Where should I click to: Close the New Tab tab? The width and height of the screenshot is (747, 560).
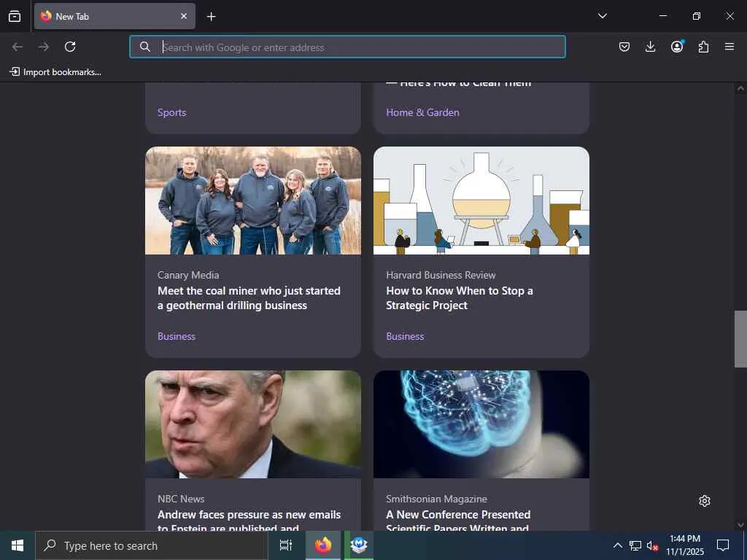tap(184, 16)
